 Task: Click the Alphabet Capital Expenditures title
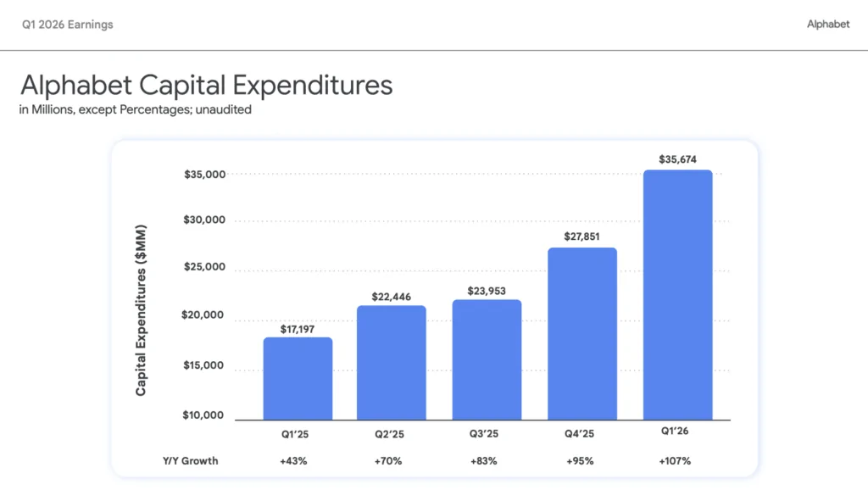[x=207, y=86]
